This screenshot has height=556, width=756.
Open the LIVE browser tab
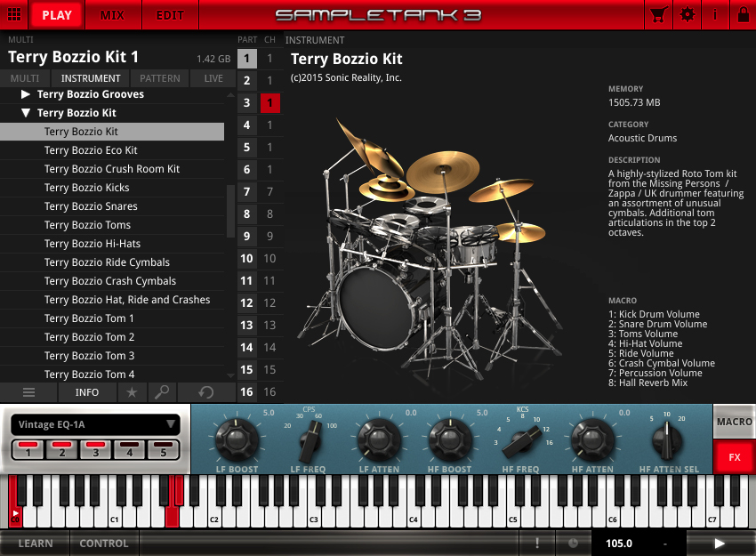coord(213,78)
